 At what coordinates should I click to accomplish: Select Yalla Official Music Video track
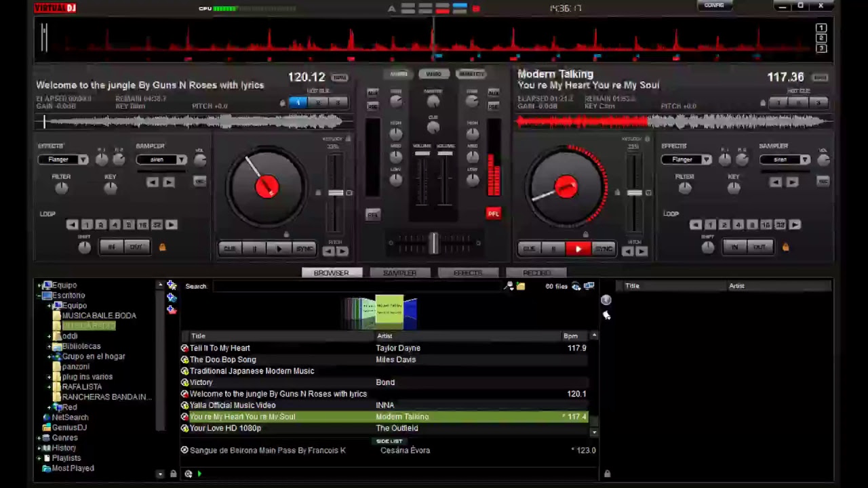384,405
